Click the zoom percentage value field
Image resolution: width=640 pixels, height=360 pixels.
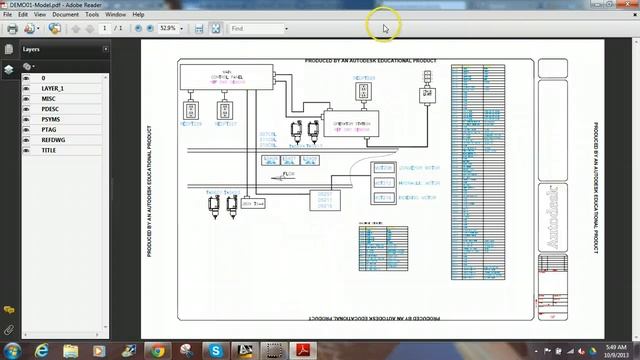[168, 28]
